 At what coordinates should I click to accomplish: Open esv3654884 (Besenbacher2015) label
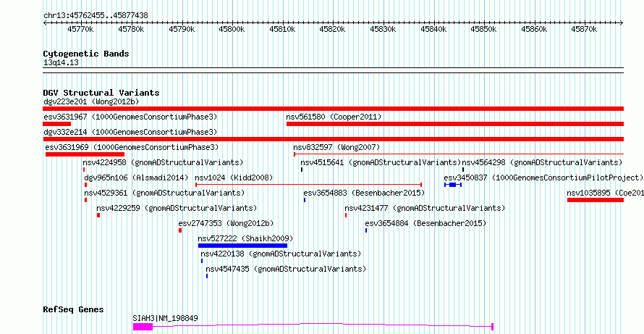(x=425, y=223)
